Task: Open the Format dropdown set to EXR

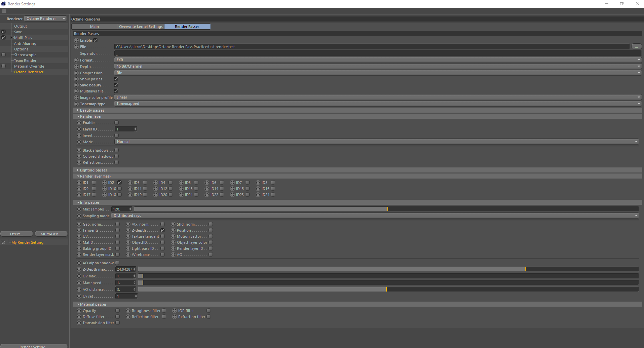Action: pos(378,60)
